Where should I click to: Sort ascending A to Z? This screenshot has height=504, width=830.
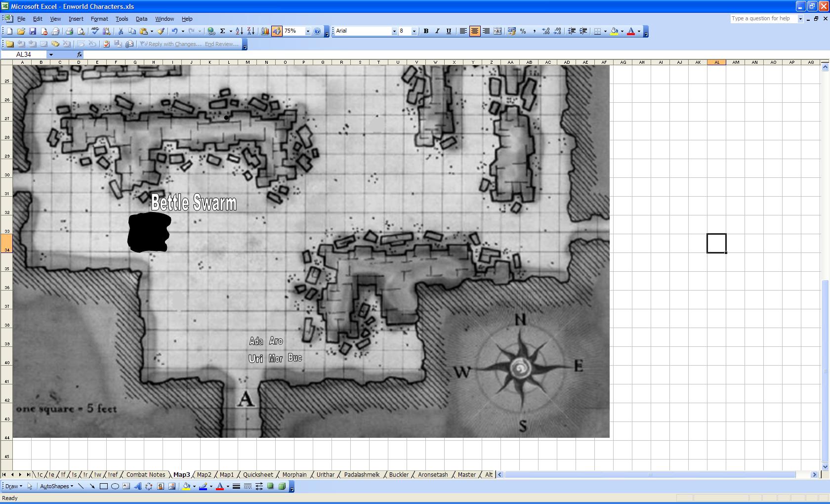click(x=239, y=31)
